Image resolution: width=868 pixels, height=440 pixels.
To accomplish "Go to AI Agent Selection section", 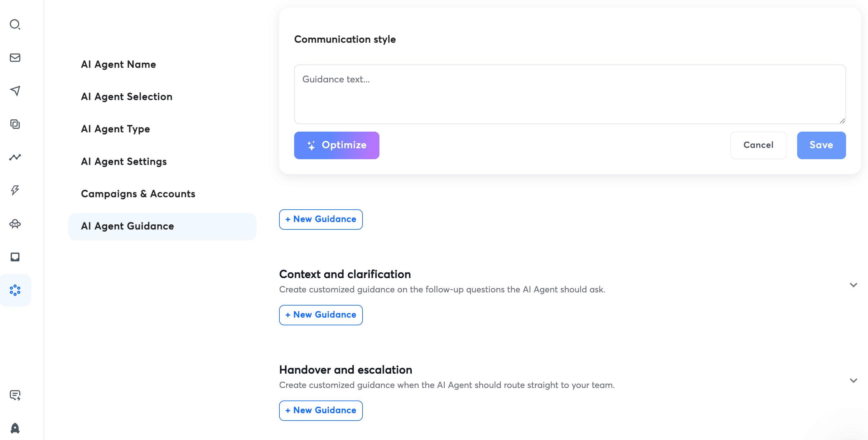I will tap(126, 97).
